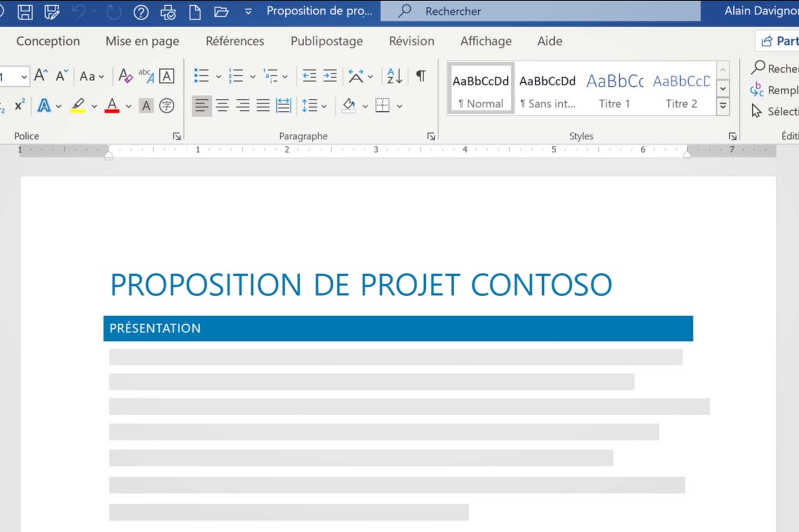Clear all formatting with eraser A icon
This screenshot has width=799, height=532.
click(126, 76)
